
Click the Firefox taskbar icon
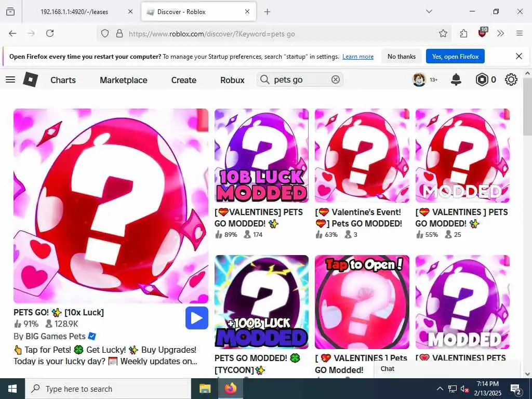231,389
